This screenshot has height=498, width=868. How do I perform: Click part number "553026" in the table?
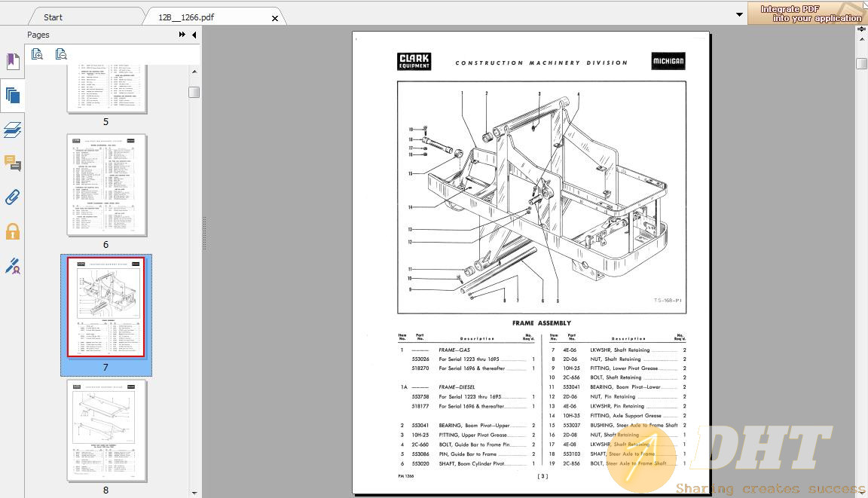(420, 359)
